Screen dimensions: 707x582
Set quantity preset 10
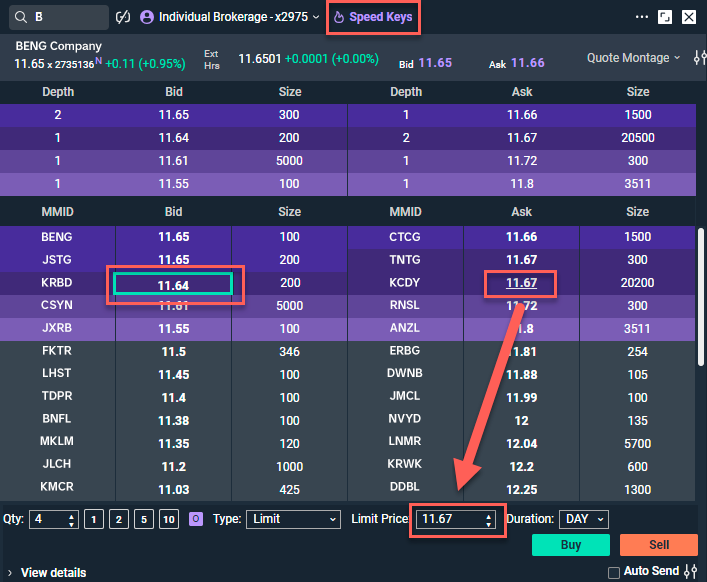pyautogui.click(x=169, y=519)
